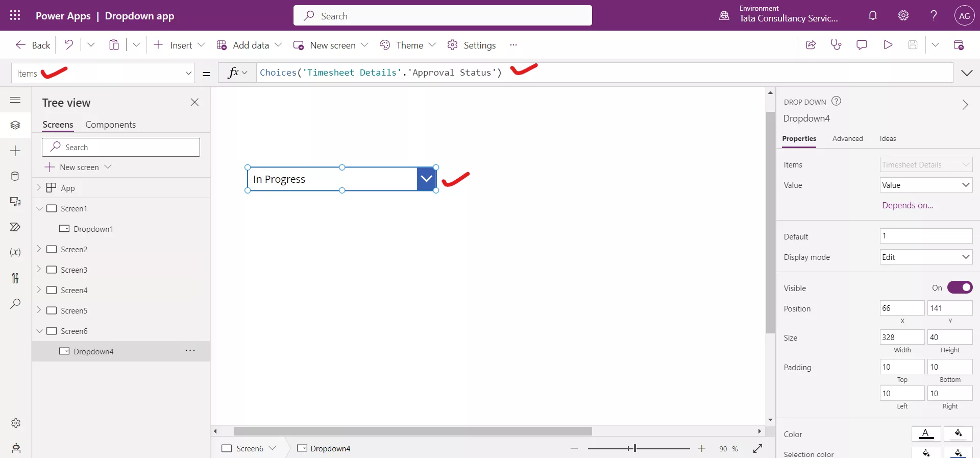Click New screen in Tree view

[x=78, y=167]
